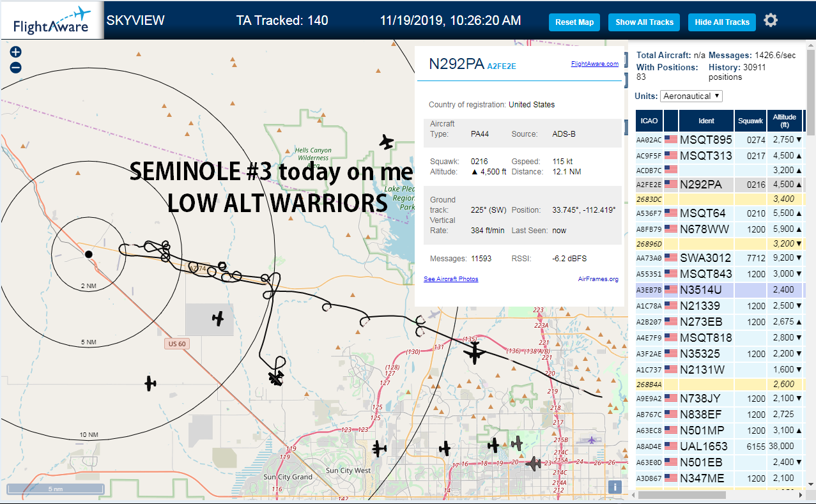816x504 pixels.
Task: Click the horizontal scrollbar under table
Action: point(682,494)
